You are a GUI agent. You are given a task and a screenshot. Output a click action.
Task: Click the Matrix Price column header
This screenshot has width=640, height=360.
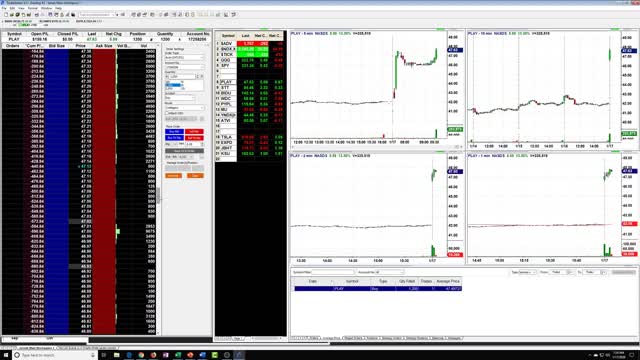pos(80,46)
